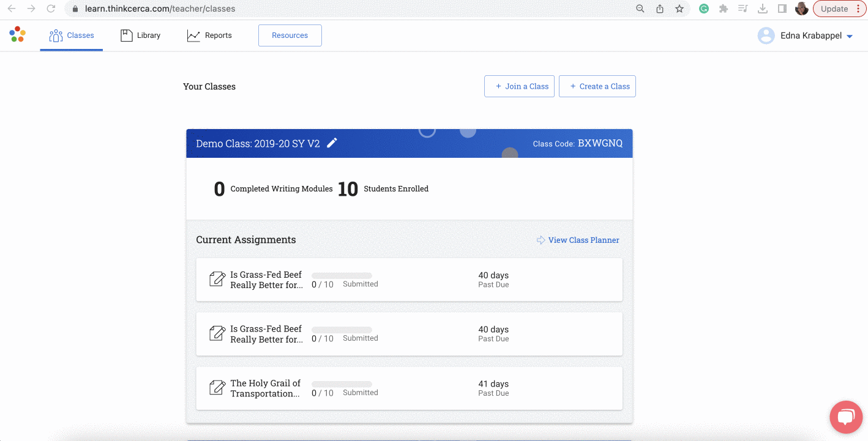Reload the page with the refresh icon
This screenshot has height=441, width=868.
pos(51,9)
